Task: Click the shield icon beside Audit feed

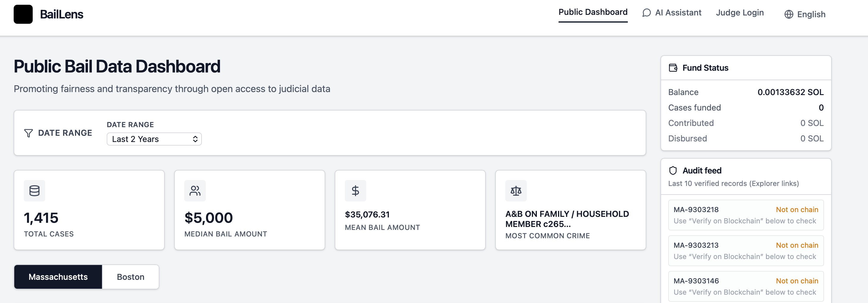Action: tap(673, 171)
